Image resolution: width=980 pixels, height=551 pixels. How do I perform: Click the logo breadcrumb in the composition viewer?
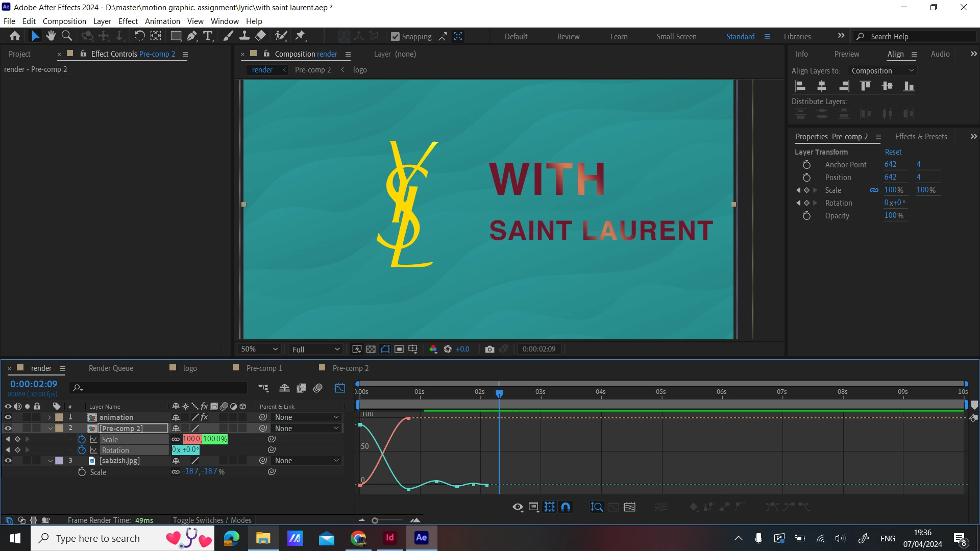[x=360, y=69]
